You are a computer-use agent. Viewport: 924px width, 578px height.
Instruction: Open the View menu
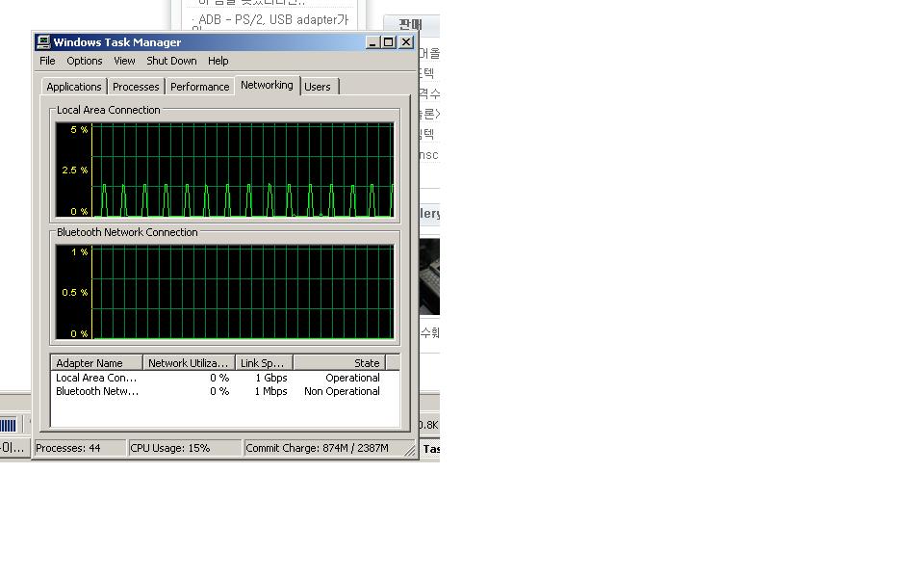point(124,61)
